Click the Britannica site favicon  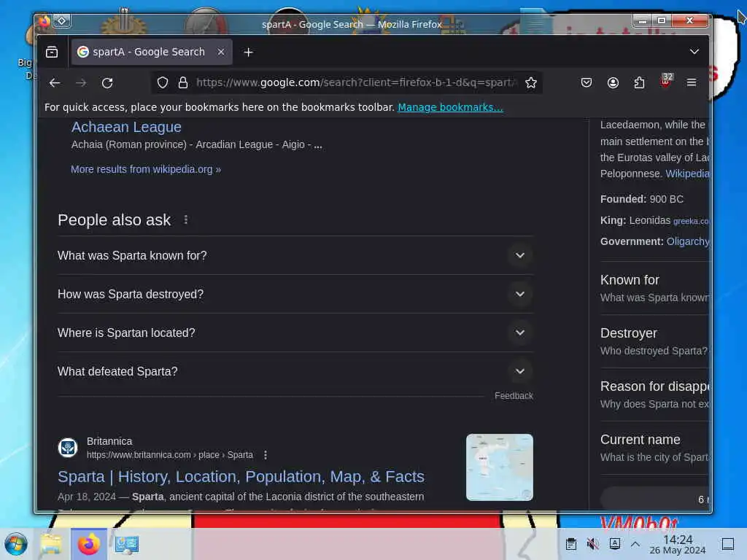tap(68, 448)
